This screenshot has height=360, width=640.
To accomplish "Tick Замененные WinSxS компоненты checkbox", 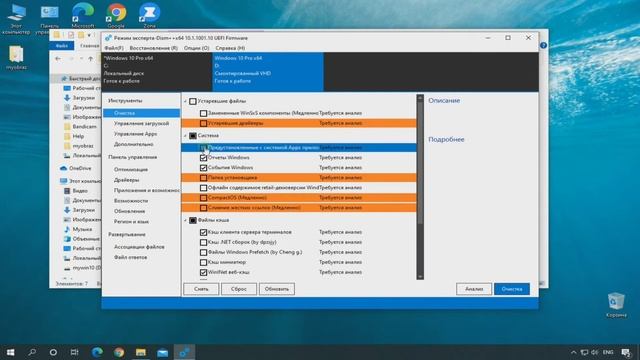I will pyautogui.click(x=203, y=113).
